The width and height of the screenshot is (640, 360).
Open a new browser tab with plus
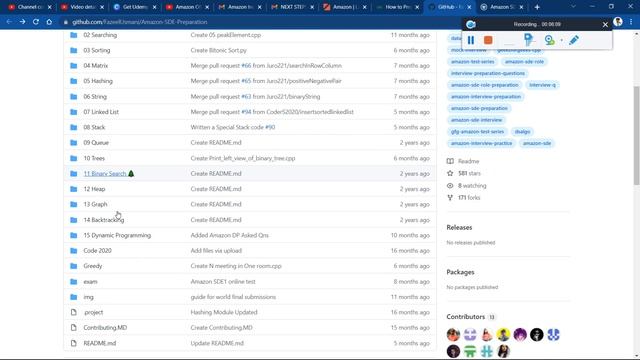click(x=537, y=7)
